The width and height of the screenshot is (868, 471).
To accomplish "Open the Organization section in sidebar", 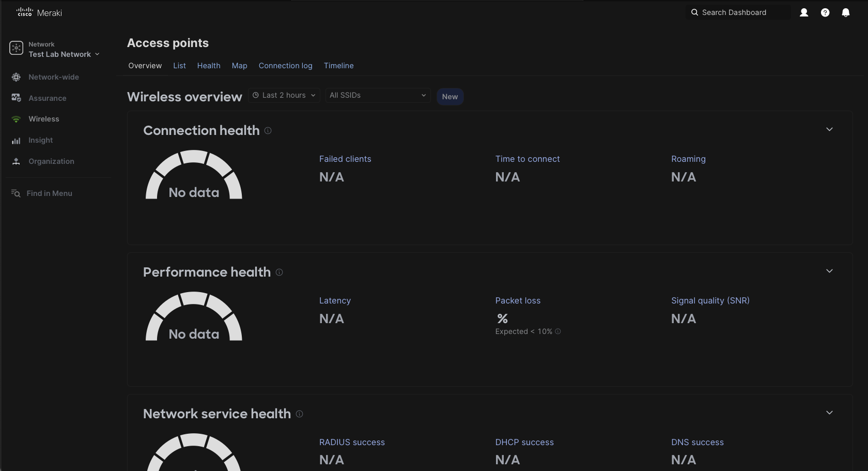I will (x=51, y=161).
